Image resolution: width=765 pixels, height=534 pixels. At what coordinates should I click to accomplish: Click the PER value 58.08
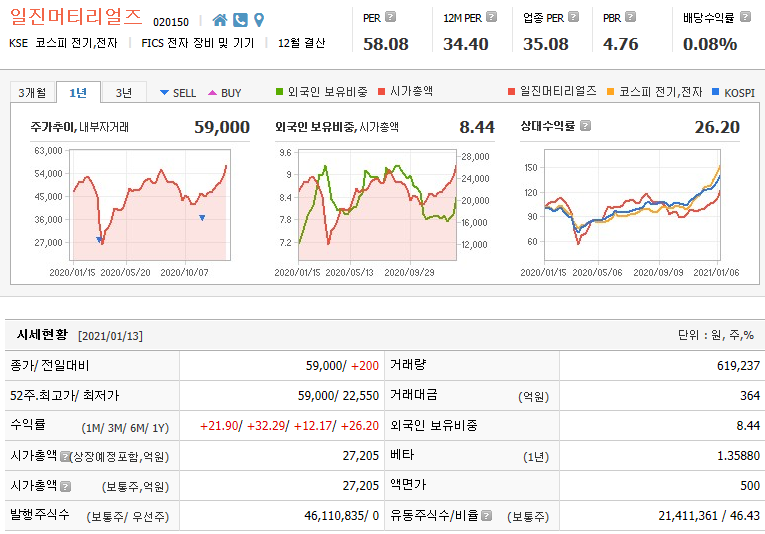click(385, 44)
